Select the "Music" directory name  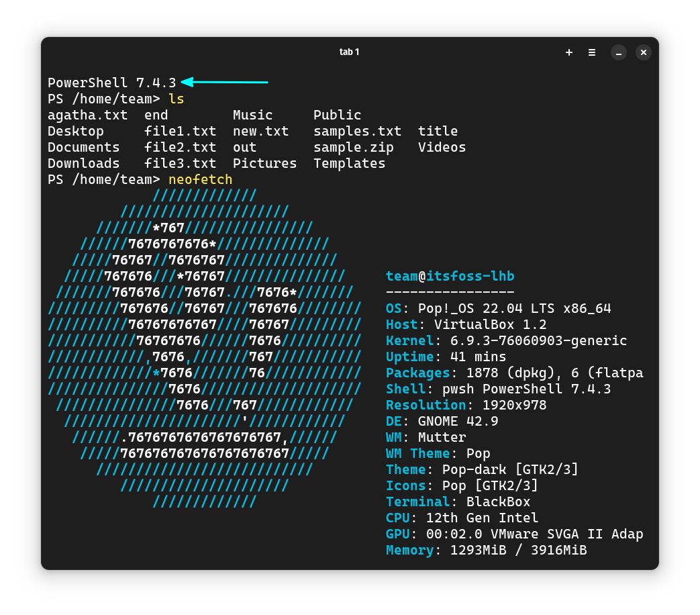click(252, 115)
